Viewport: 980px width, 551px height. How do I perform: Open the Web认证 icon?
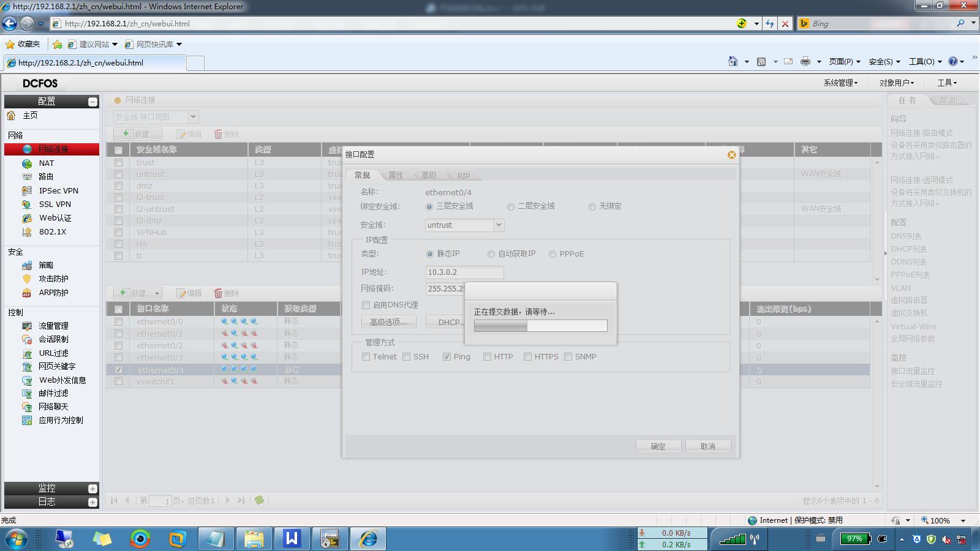[x=27, y=218]
